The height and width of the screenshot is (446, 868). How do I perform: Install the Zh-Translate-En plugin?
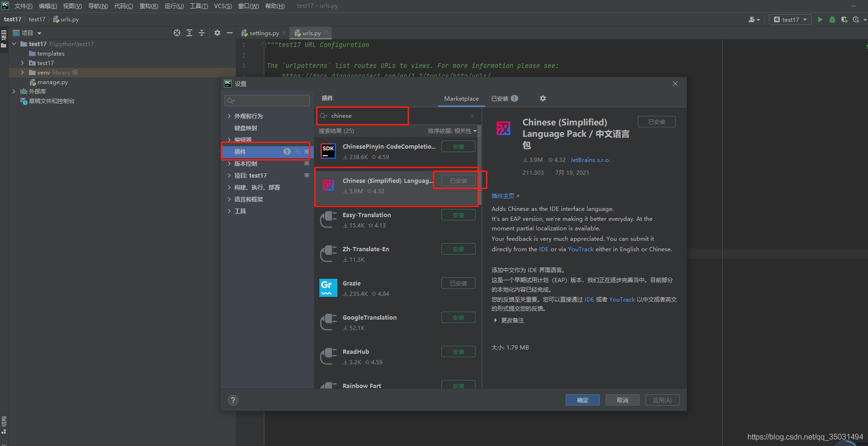[458, 249]
